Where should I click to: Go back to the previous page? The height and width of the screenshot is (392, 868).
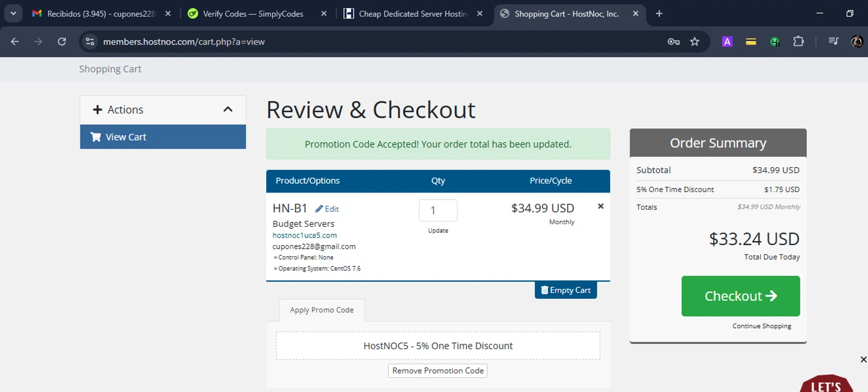click(15, 41)
